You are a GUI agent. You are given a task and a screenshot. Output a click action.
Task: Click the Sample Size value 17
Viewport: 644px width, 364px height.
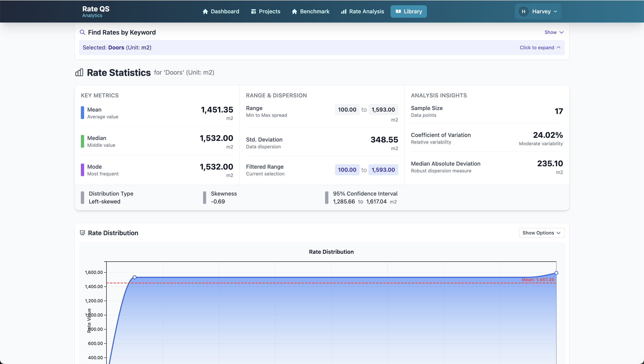[559, 111]
